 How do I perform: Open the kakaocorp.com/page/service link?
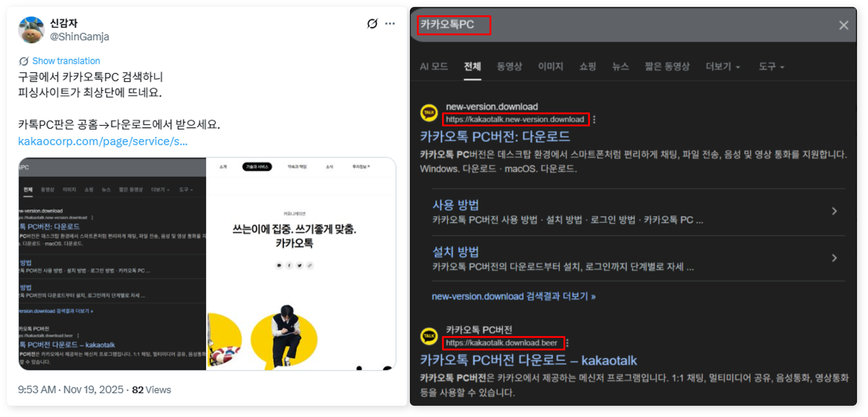pyautogui.click(x=103, y=141)
